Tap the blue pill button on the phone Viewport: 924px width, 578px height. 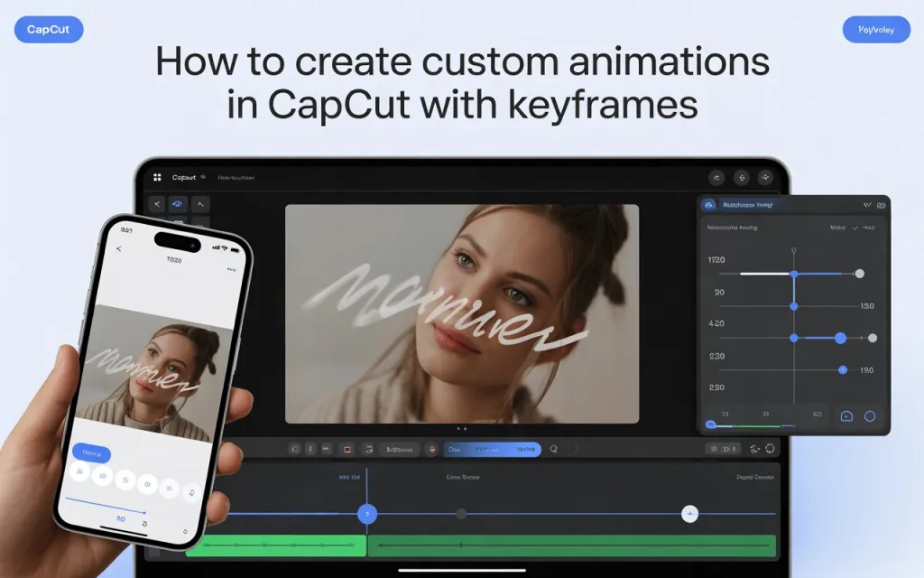[x=91, y=453]
